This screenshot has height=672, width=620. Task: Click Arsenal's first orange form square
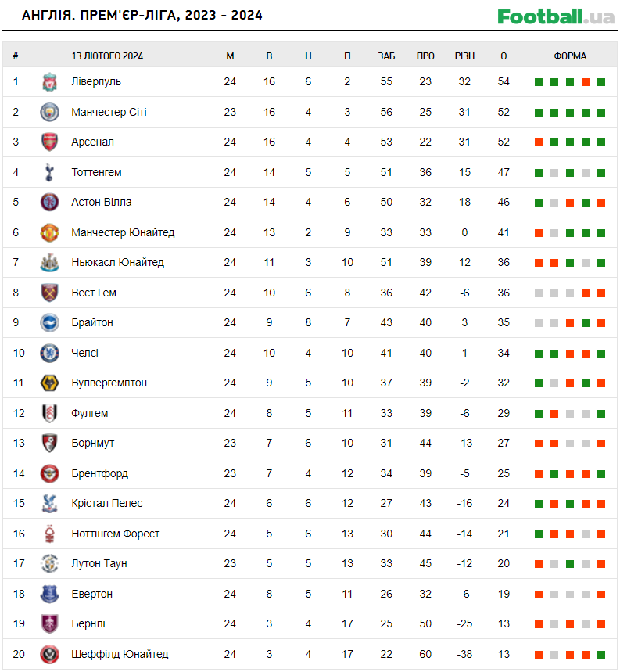point(539,142)
